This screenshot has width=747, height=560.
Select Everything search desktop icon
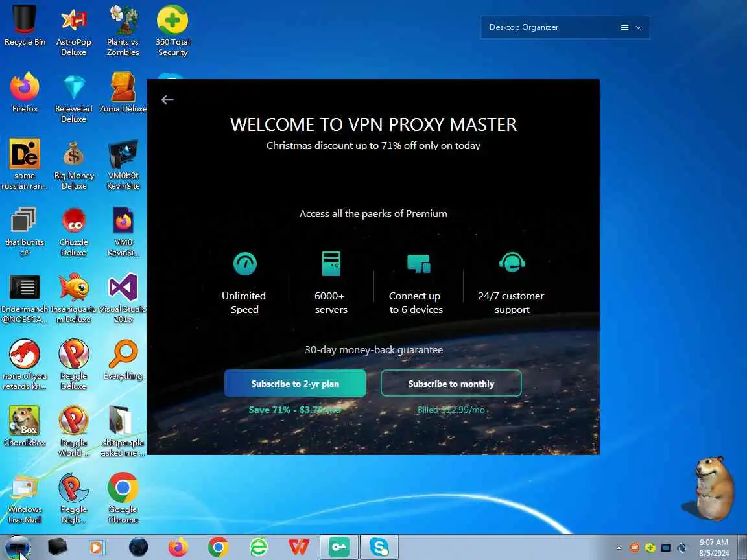pos(123,360)
